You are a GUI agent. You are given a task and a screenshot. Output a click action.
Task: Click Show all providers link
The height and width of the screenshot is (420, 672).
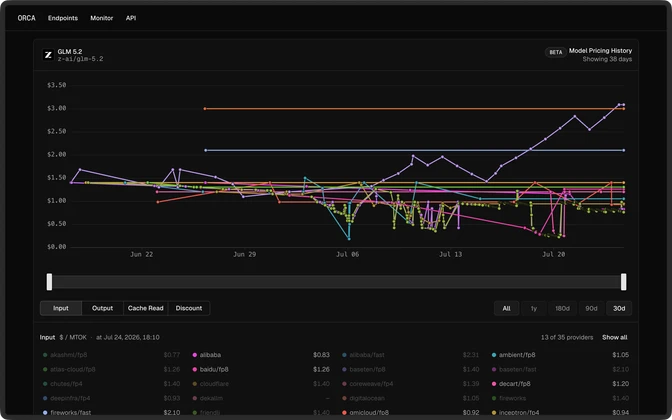(x=615, y=337)
